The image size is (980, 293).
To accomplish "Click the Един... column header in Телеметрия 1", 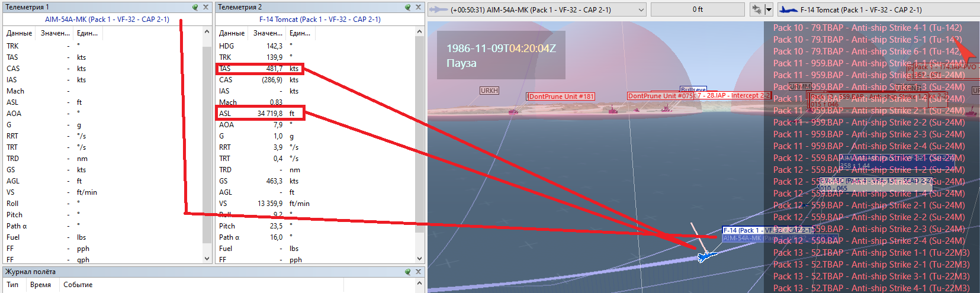I will (88, 33).
